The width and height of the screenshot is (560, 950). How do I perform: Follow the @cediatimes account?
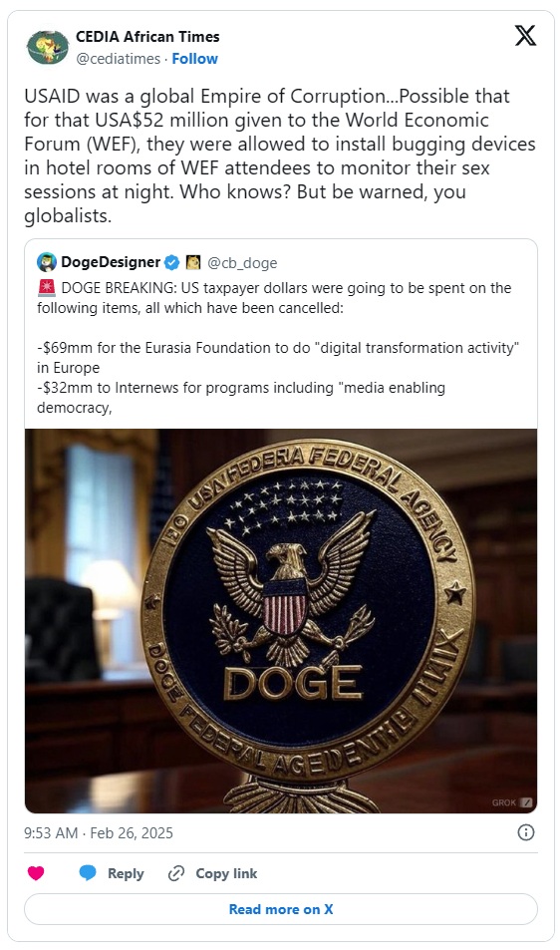point(194,59)
